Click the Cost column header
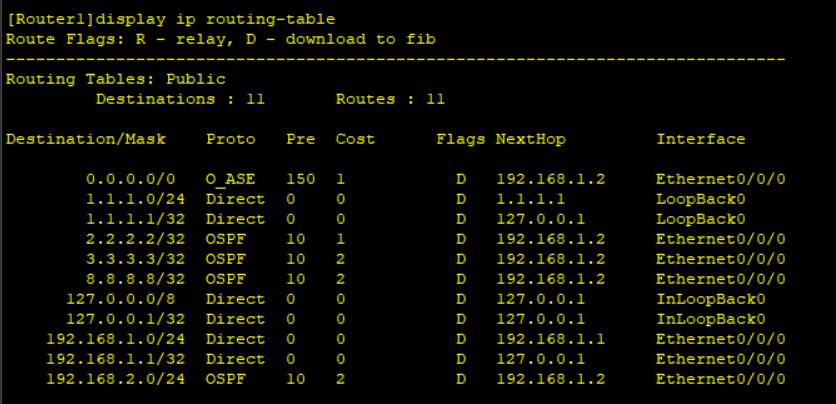This screenshot has width=836, height=404. tap(355, 140)
